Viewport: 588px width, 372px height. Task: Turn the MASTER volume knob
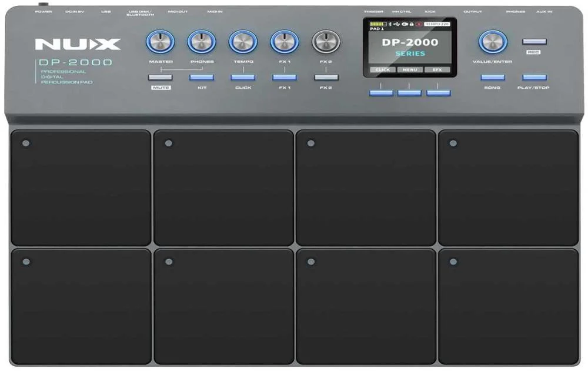[161, 42]
